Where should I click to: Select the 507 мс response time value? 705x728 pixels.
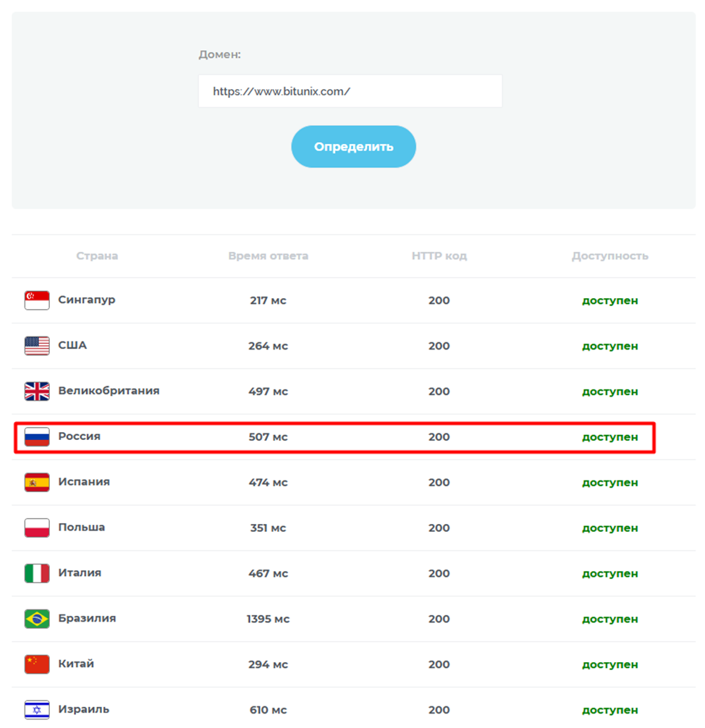(x=269, y=436)
